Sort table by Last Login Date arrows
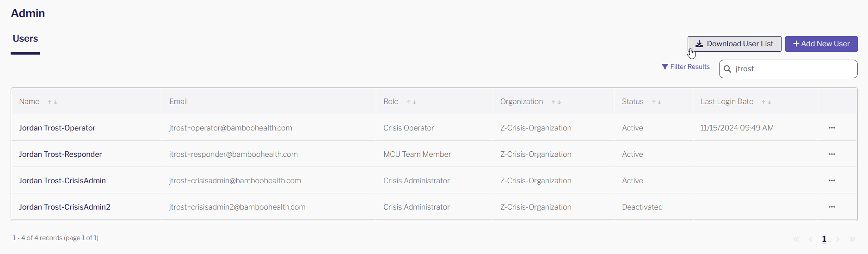868x254 pixels. [767, 102]
